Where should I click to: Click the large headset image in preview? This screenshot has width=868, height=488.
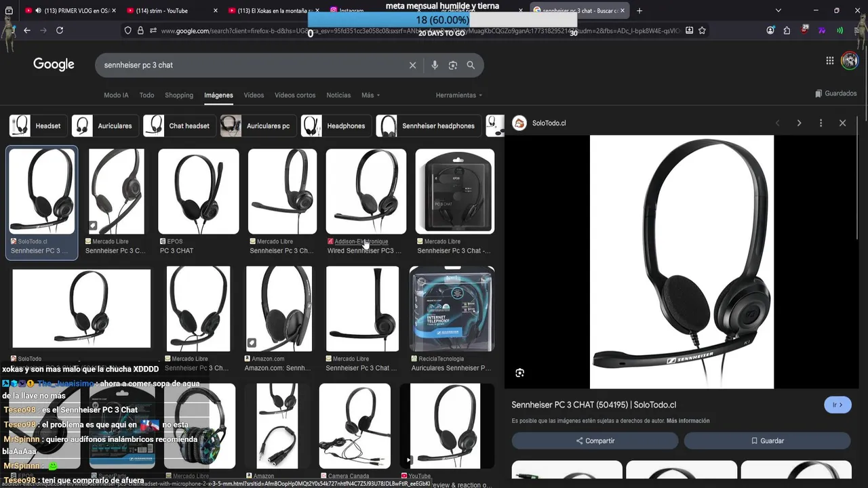(x=682, y=262)
